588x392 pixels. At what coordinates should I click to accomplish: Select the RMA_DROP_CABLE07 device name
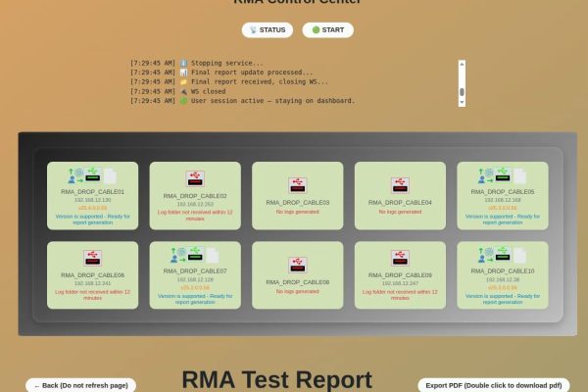pyautogui.click(x=195, y=270)
